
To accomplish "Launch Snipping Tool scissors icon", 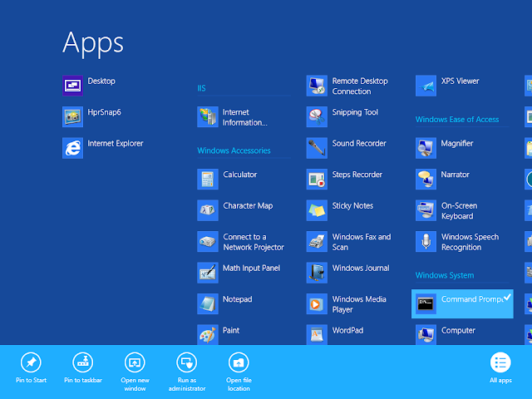I will (317, 116).
